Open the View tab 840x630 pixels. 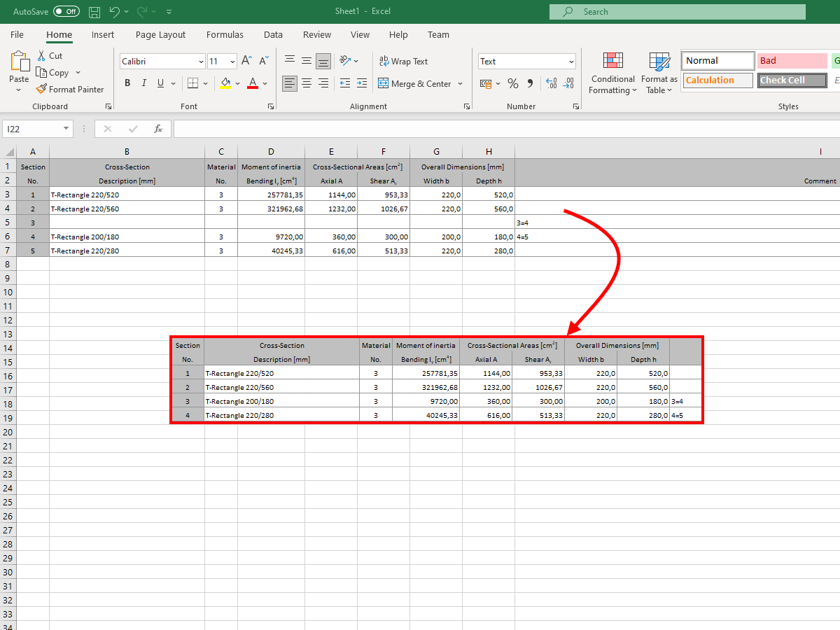(x=360, y=34)
